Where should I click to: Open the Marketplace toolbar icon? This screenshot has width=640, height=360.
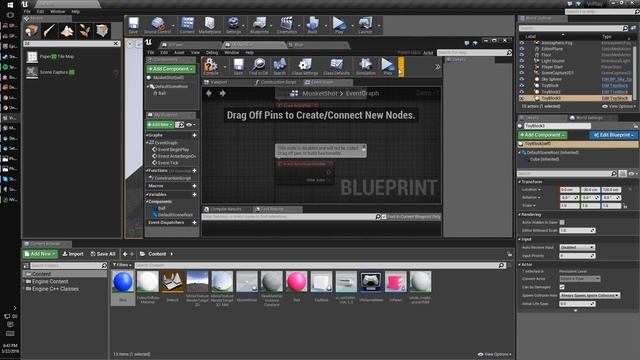210,25
